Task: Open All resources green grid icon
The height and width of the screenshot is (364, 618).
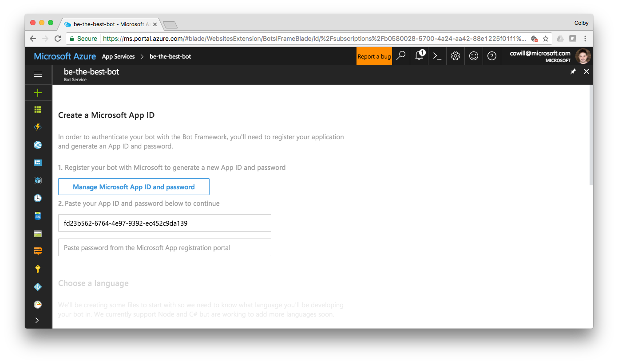Action: [38, 110]
